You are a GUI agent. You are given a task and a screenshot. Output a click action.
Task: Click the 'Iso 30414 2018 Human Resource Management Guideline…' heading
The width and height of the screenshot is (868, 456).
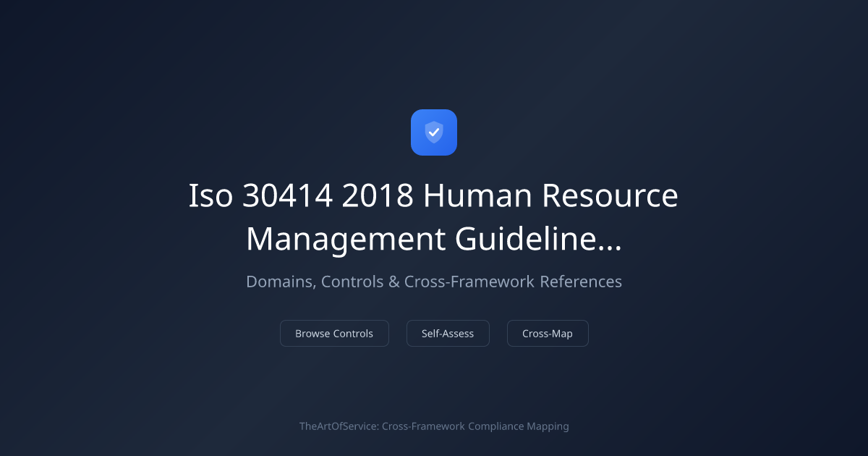coord(434,217)
